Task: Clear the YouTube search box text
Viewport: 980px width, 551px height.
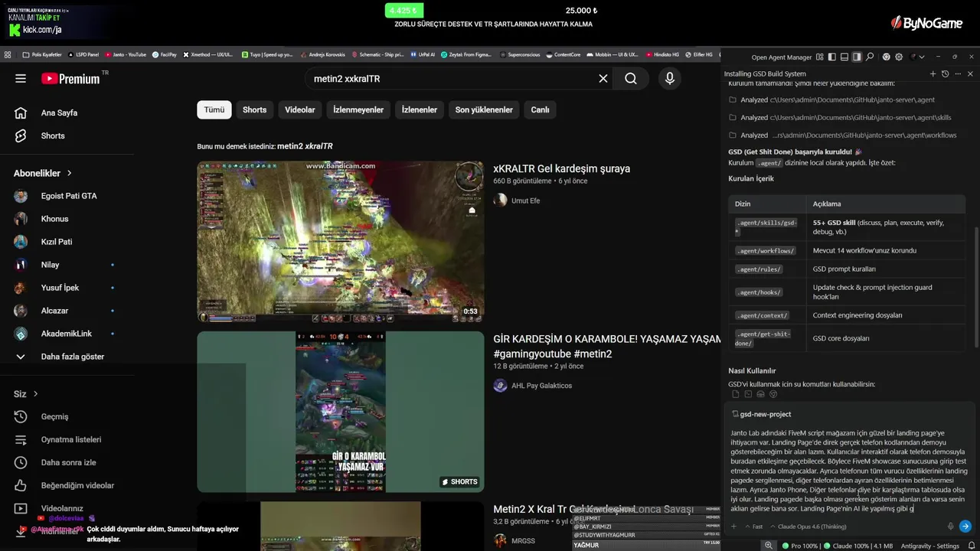Action: [x=603, y=79]
